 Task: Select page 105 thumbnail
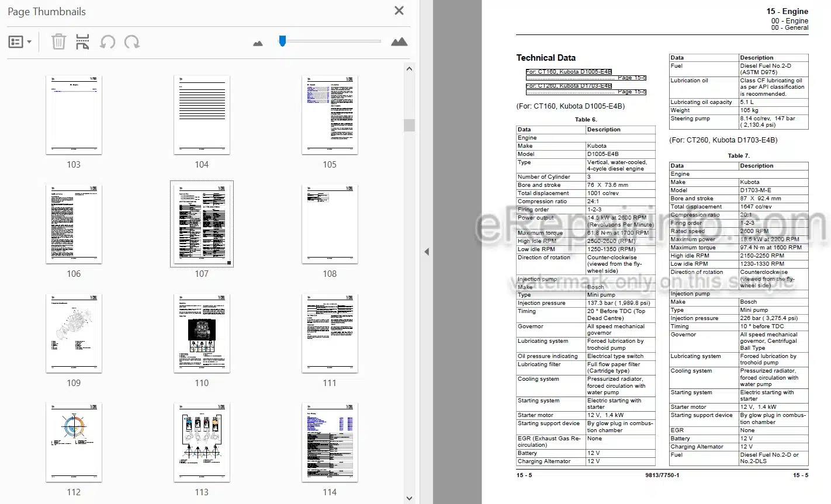point(330,115)
